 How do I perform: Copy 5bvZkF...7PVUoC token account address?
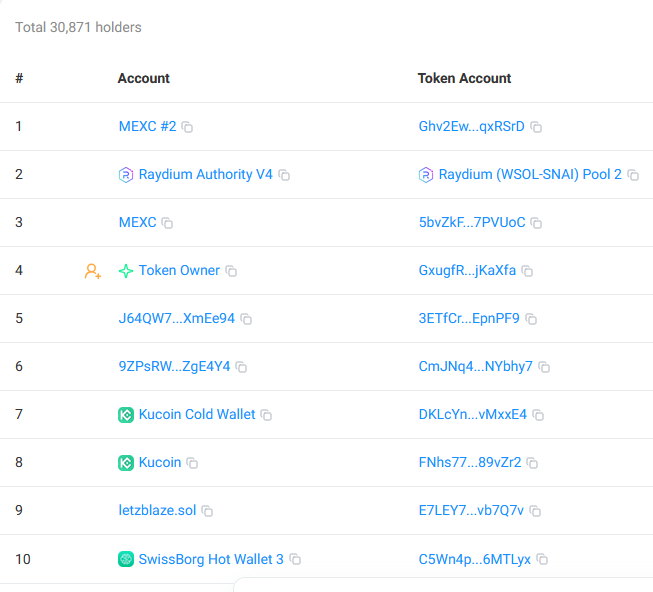click(x=536, y=223)
